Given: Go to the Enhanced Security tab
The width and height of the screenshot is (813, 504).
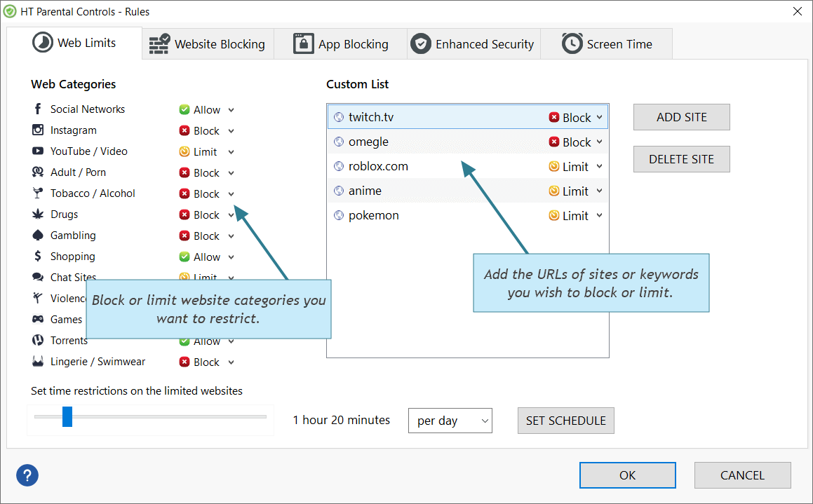Looking at the screenshot, I should [x=473, y=44].
